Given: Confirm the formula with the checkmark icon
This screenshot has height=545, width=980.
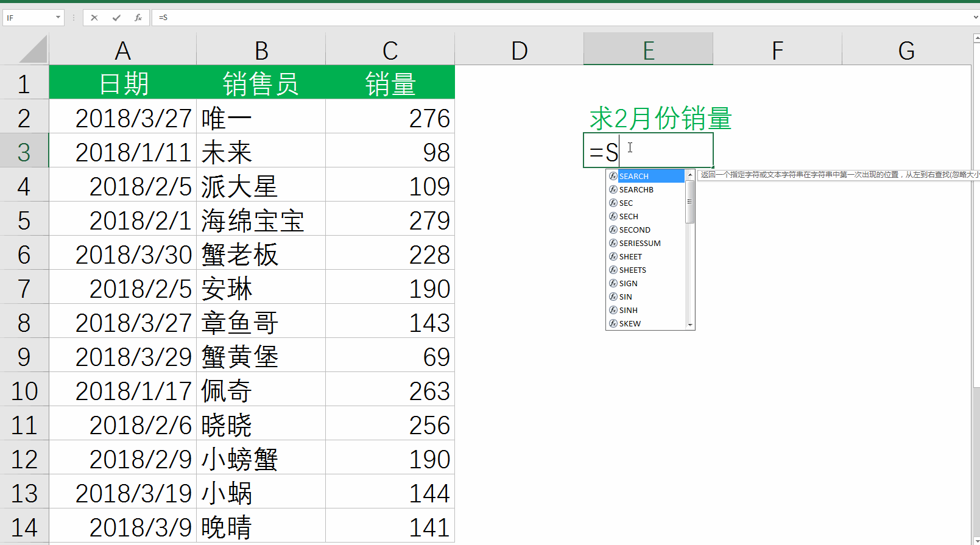Looking at the screenshot, I should point(116,18).
